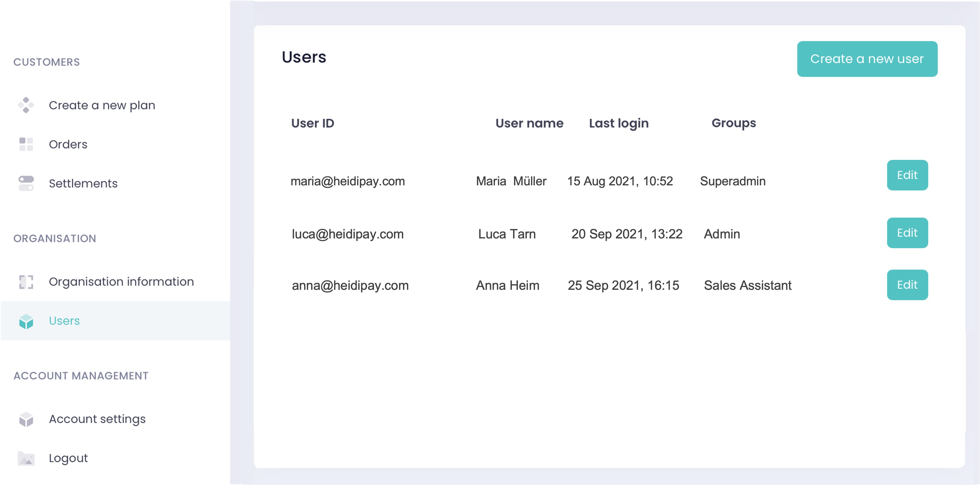980x485 pixels.
Task: Select the row for anna@heidipay.com
Action: pyautogui.click(x=350, y=285)
